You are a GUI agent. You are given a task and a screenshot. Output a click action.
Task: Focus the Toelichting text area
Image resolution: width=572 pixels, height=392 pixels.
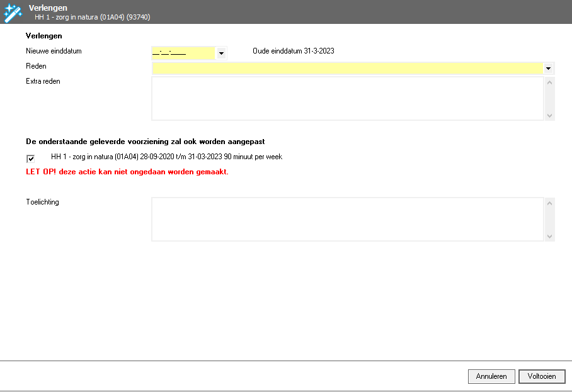(346, 219)
